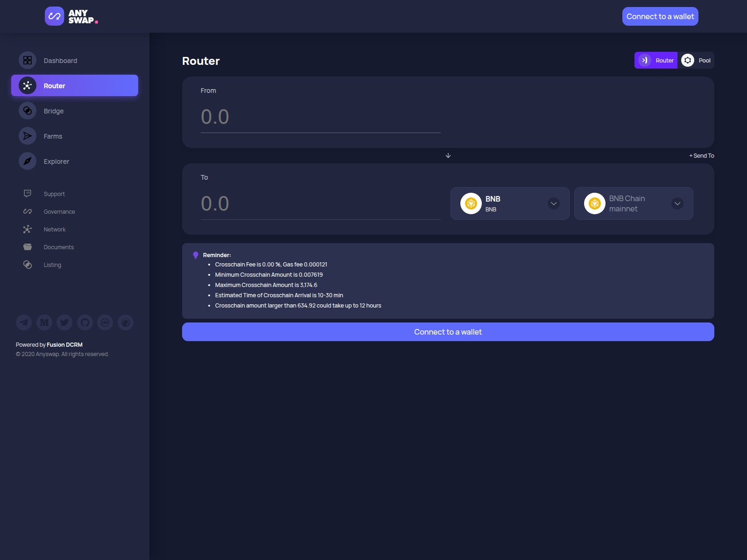Viewport: 747px width, 560px height.
Task: Open the CoinMarketCap social link
Action: pyautogui.click(x=105, y=322)
